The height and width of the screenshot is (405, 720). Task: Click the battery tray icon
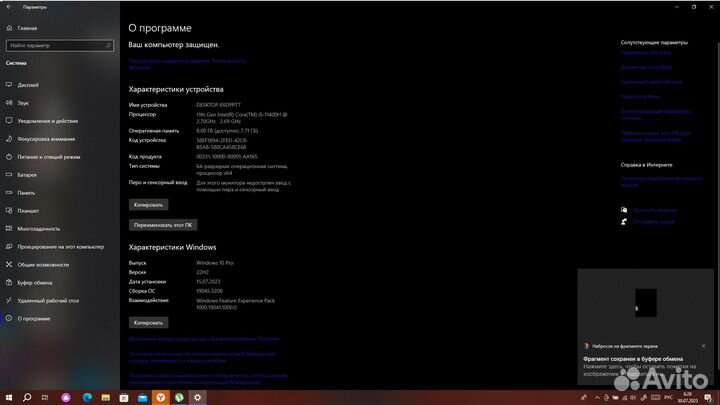click(x=615, y=398)
